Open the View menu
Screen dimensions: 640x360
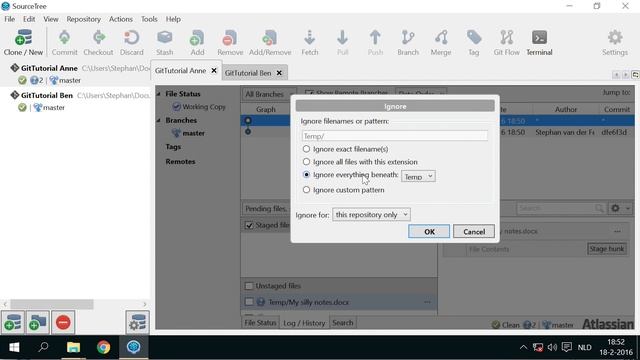[51, 19]
